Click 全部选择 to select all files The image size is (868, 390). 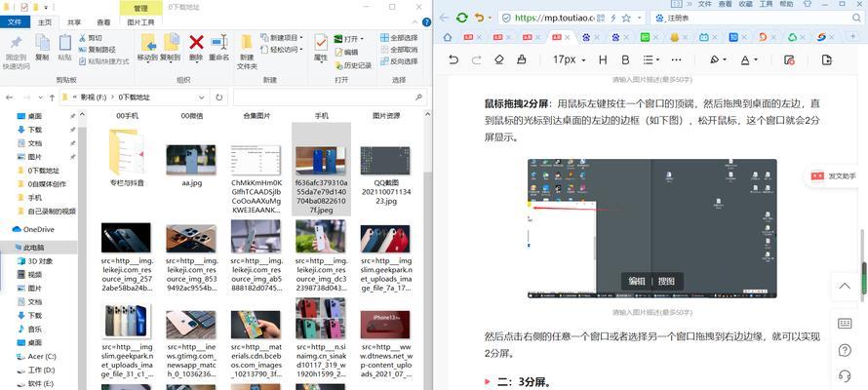[x=399, y=38]
